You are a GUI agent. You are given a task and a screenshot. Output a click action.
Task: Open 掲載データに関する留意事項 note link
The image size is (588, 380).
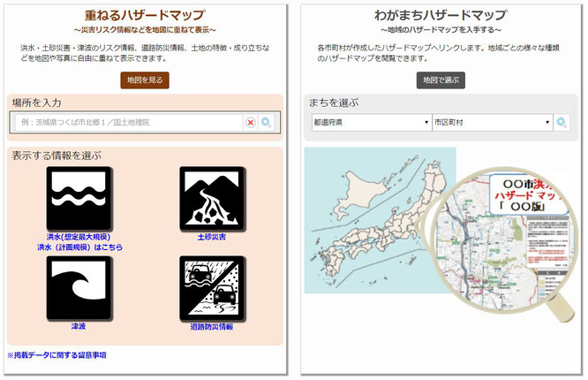pos(57,355)
